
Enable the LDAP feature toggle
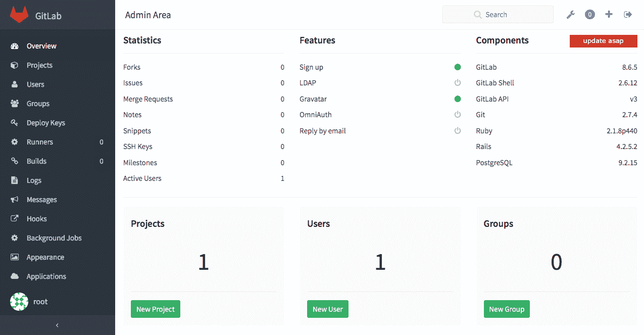coord(457,82)
